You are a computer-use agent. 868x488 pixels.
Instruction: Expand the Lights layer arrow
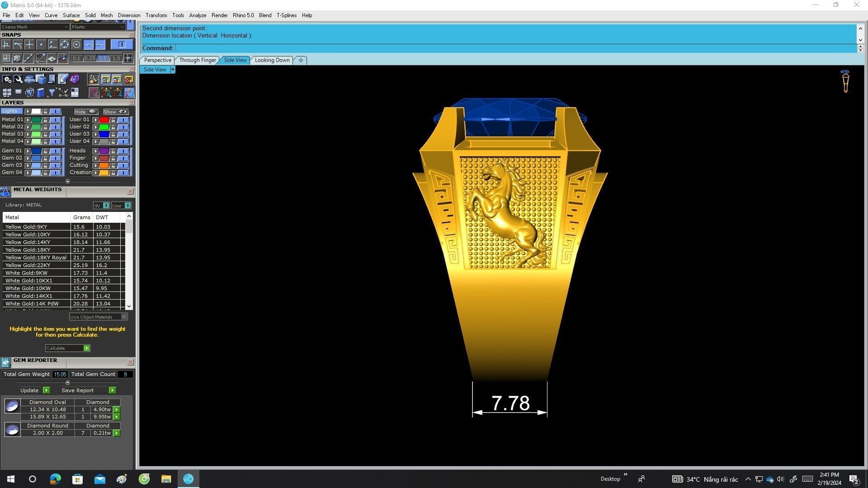(x=28, y=111)
